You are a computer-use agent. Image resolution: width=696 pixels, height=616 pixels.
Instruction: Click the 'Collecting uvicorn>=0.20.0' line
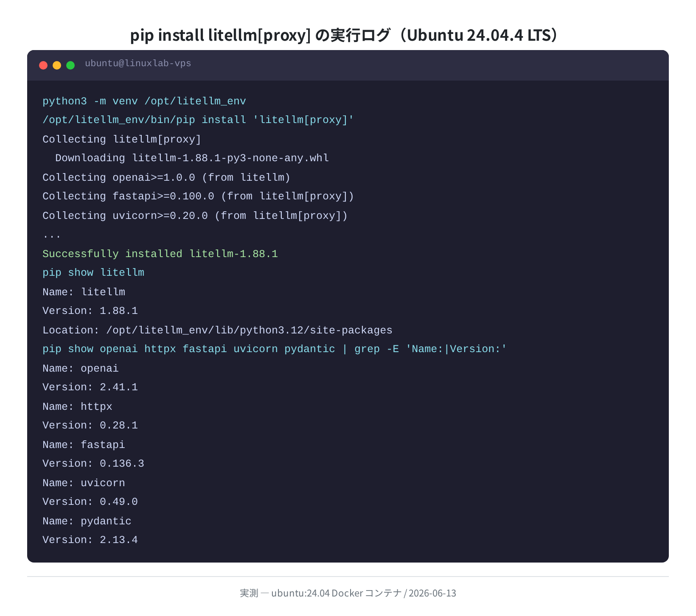[x=195, y=216]
